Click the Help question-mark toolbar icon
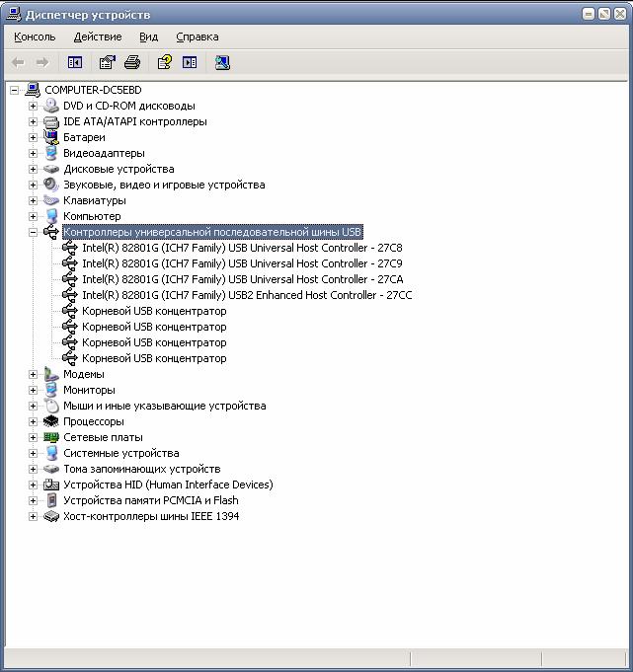633x672 pixels. pyautogui.click(x=165, y=63)
